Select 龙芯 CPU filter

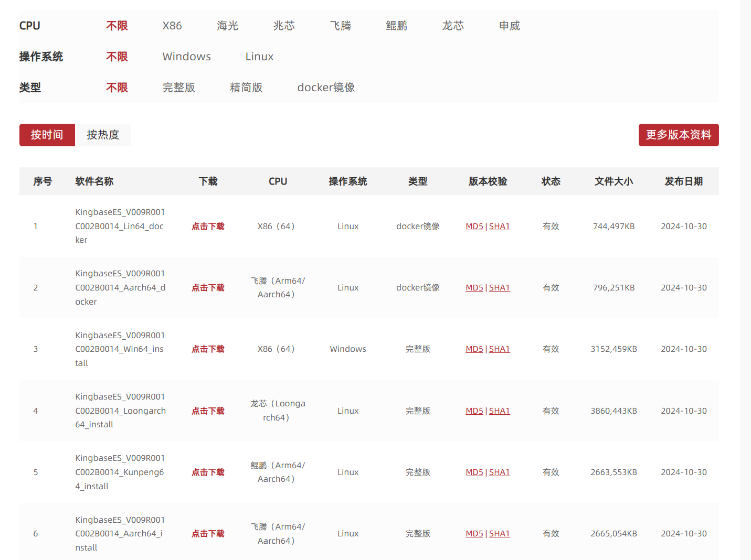tap(453, 26)
